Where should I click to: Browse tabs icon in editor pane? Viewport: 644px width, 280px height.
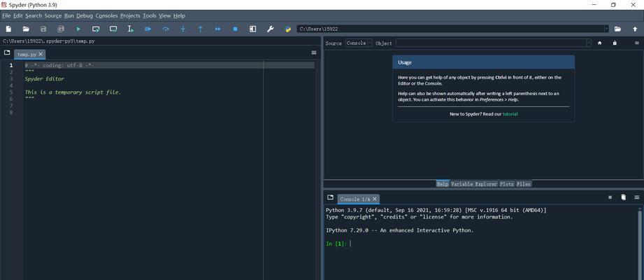(x=7, y=52)
